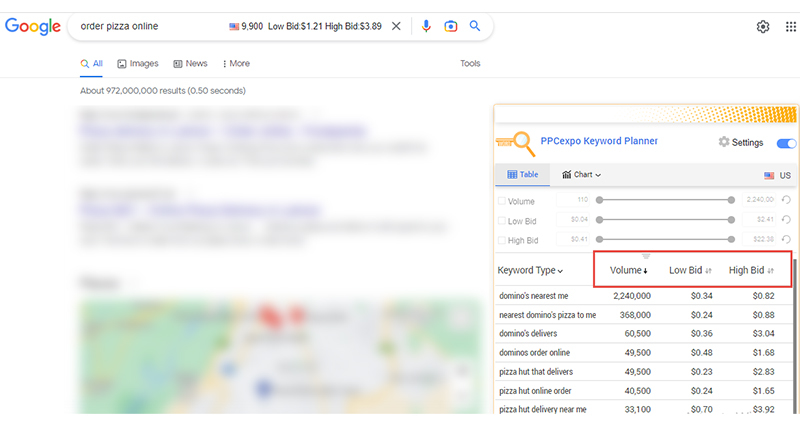Click the PPCexpo key magnifier logo
Image resolution: width=800 pixels, height=426 pixels.
click(515, 143)
